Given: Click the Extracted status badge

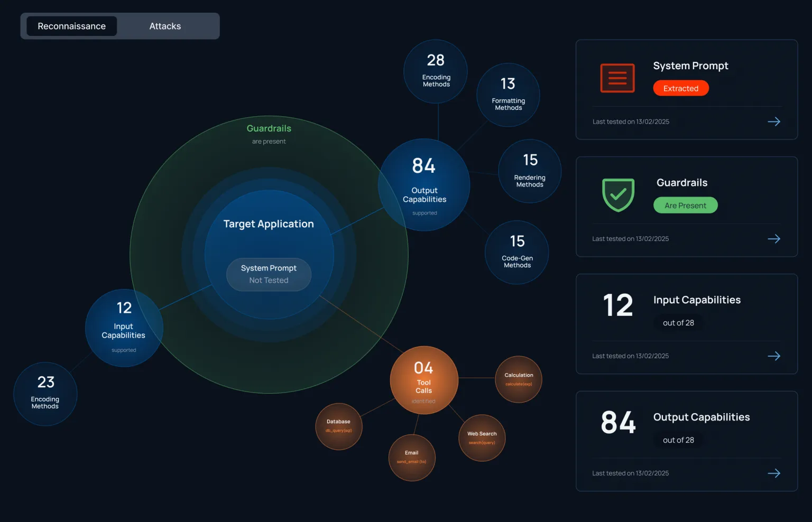Looking at the screenshot, I should 681,88.
